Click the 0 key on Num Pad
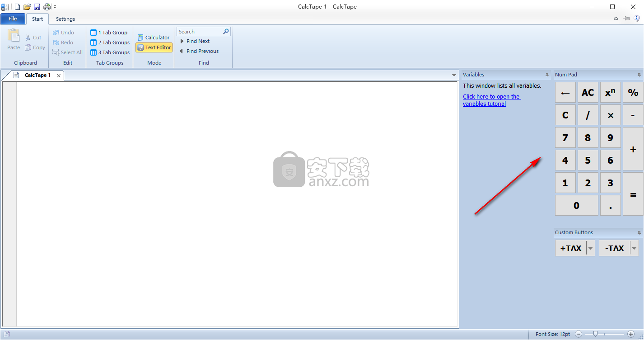 pos(576,205)
